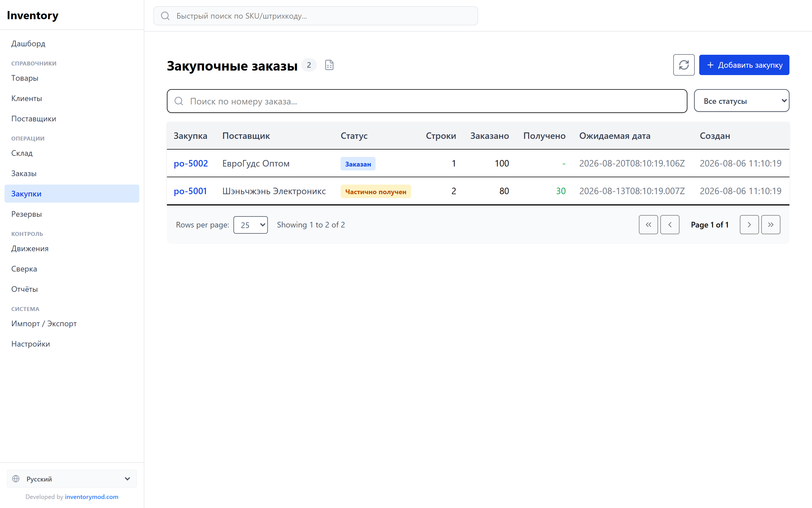812x508 pixels.
Task: Click the export document icon beside title
Action: click(x=329, y=65)
